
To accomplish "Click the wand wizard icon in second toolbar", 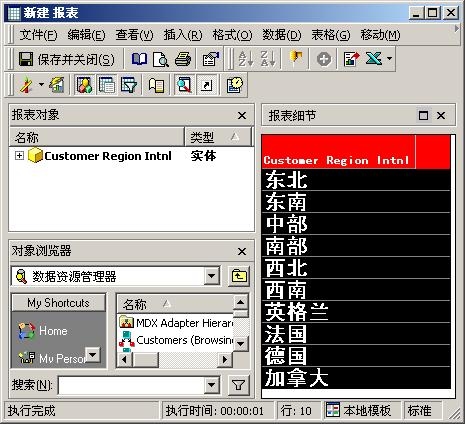I will click(x=26, y=85).
